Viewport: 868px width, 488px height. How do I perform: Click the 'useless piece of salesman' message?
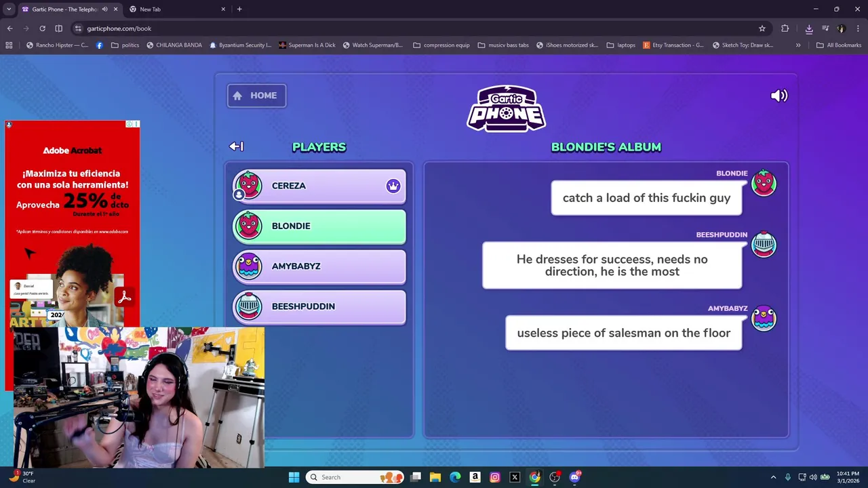[623, 333]
